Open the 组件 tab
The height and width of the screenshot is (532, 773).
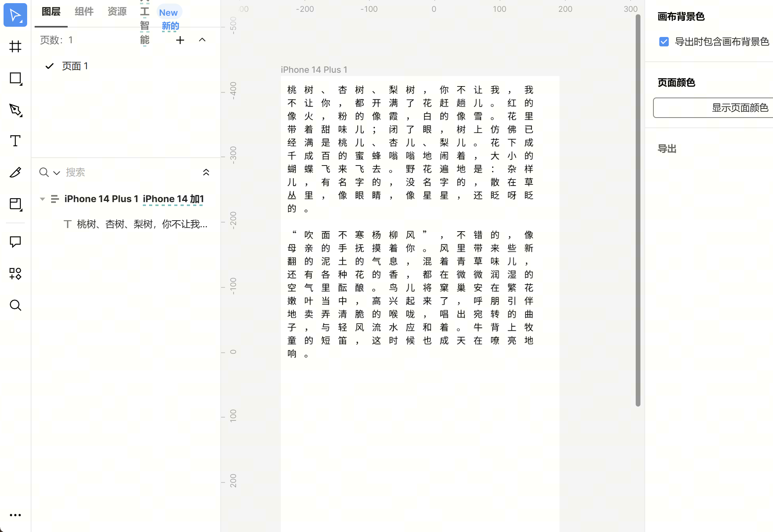(84, 12)
